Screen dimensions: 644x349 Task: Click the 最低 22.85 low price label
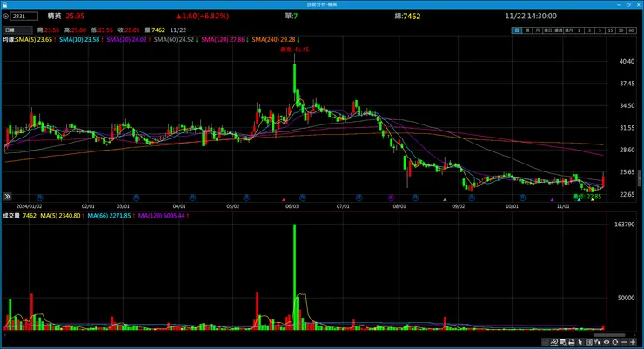[x=587, y=197]
